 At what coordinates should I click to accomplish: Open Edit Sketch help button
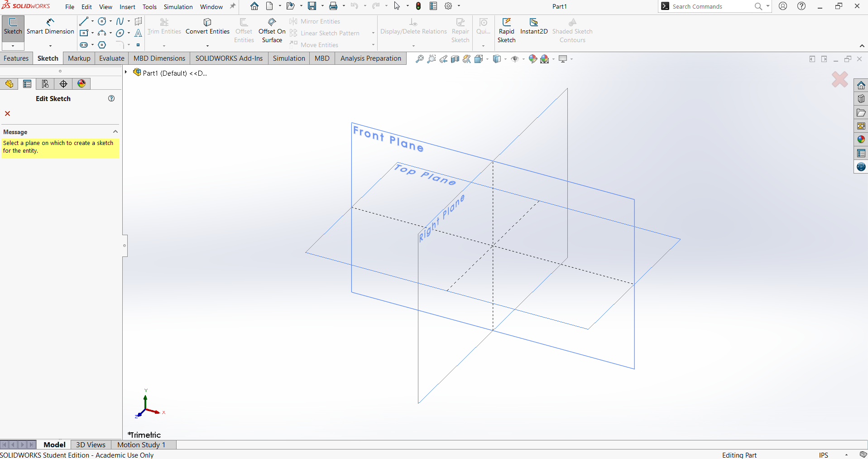click(111, 98)
